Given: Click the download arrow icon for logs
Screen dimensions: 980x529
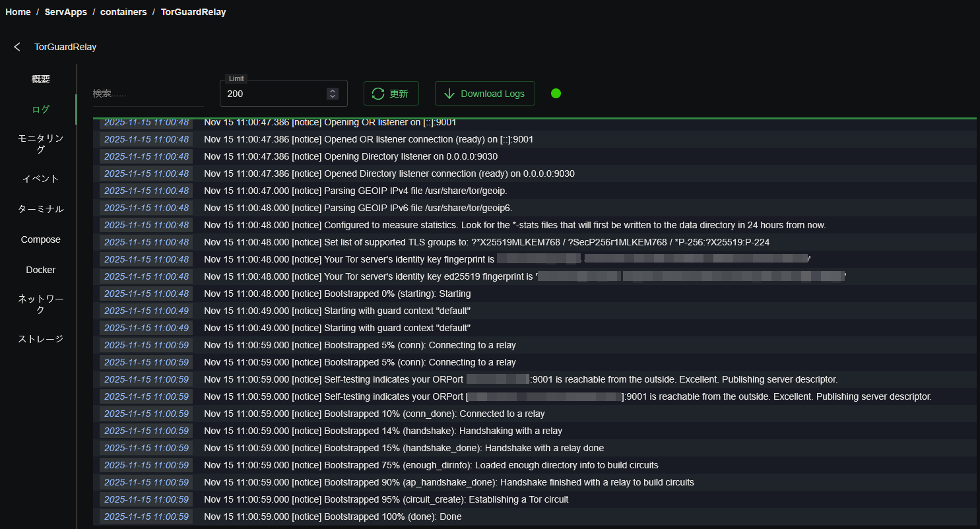Looking at the screenshot, I should 449,94.
